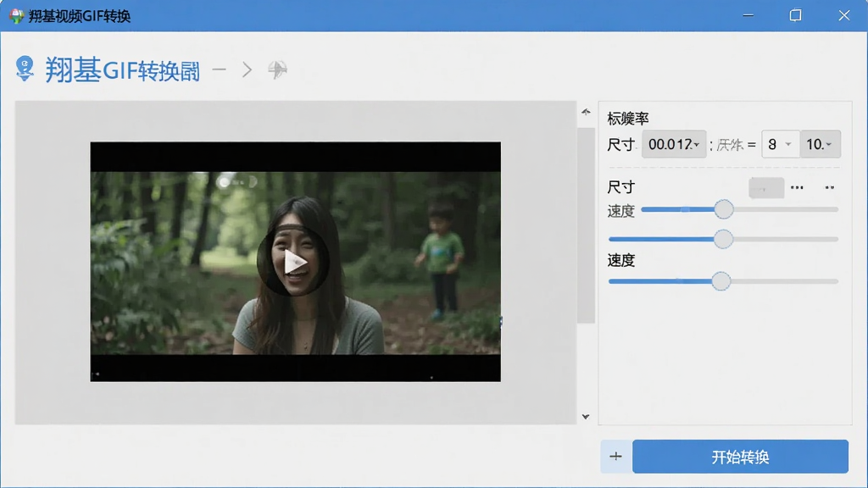Screen dimensions: 868x488
Task: Maximize the GIF converter window
Action: coord(795,15)
